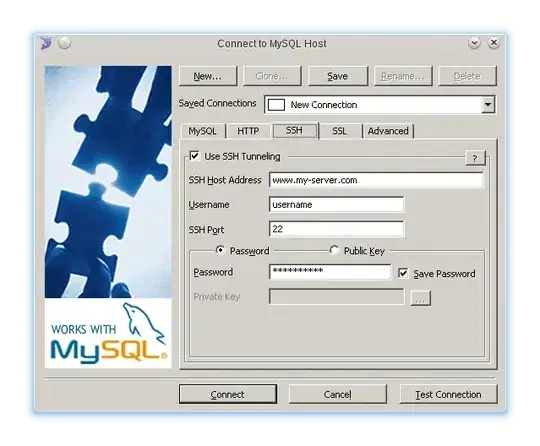Viewport: 540px width, 446px height.
Task: Click the Saved Connections label
Action: [x=217, y=104]
